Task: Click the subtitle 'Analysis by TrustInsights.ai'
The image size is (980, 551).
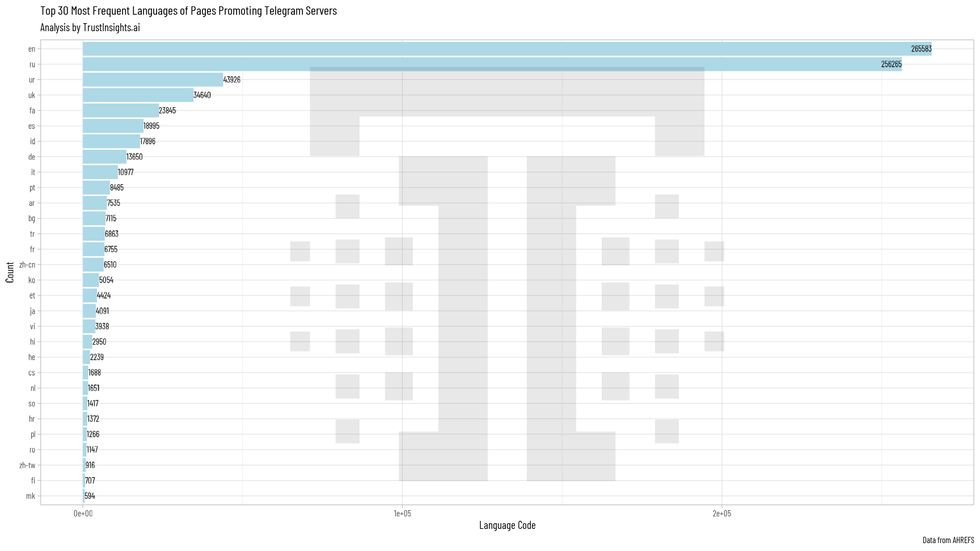Action: pos(90,27)
